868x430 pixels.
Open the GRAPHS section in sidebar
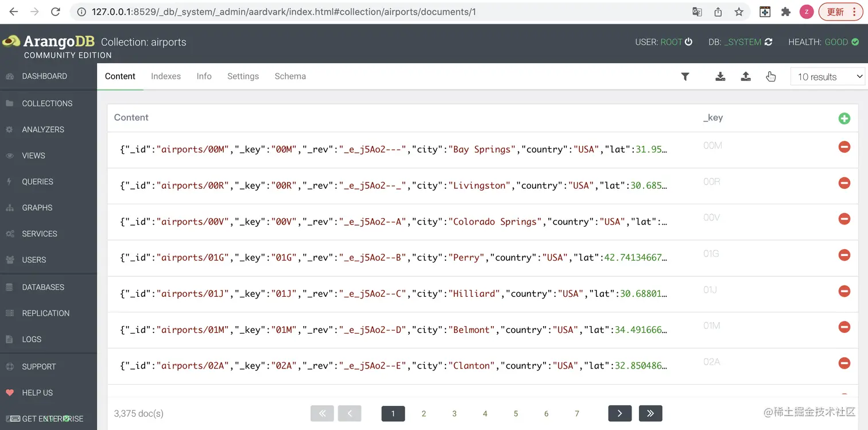click(37, 207)
